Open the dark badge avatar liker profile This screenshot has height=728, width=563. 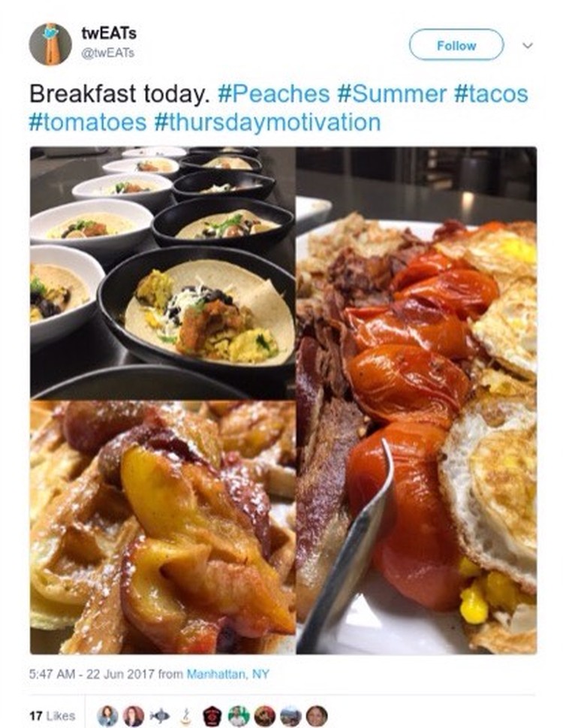coord(212,715)
